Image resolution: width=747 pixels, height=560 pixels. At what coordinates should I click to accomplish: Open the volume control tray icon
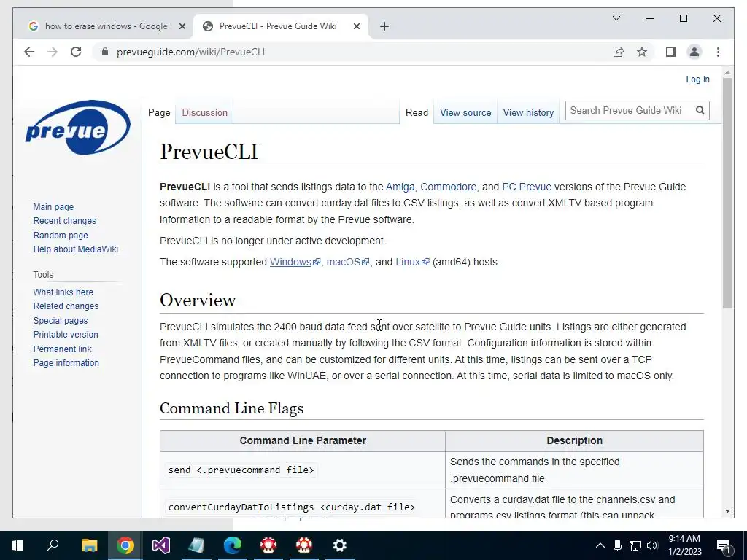point(652,545)
